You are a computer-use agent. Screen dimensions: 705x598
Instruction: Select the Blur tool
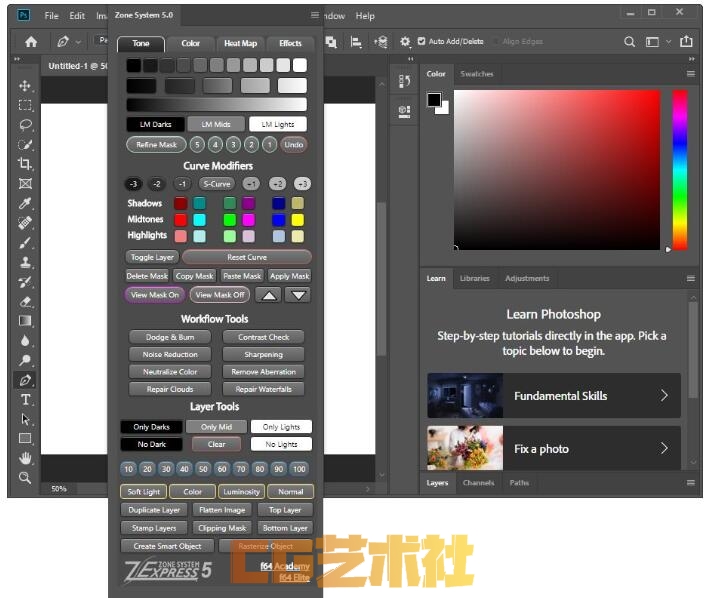click(x=25, y=341)
